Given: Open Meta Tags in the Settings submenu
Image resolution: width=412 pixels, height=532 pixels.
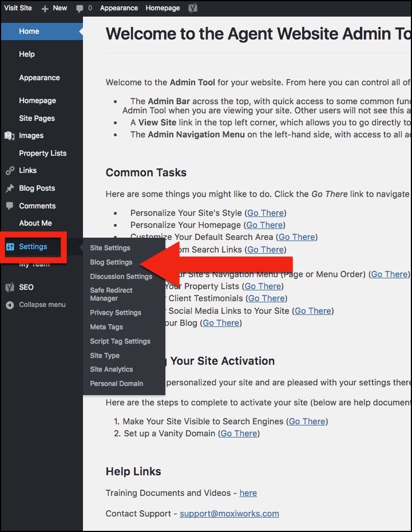Looking at the screenshot, I should (106, 327).
